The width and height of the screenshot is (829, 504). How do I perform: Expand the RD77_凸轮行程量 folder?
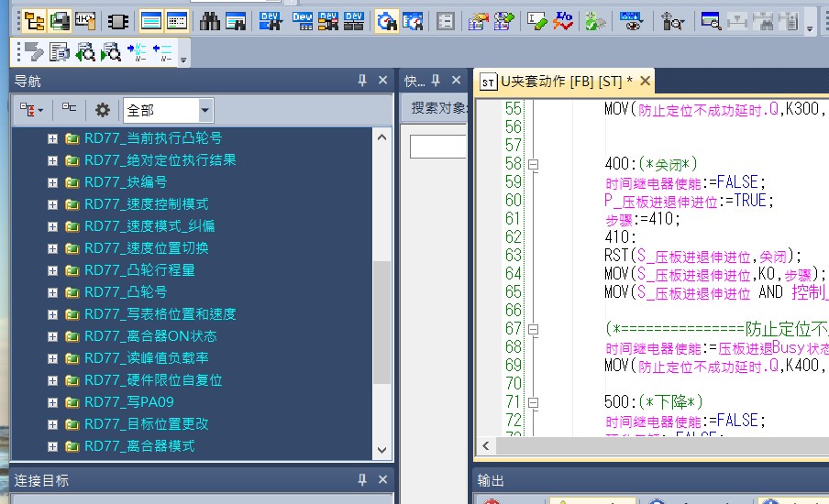click(52, 270)
